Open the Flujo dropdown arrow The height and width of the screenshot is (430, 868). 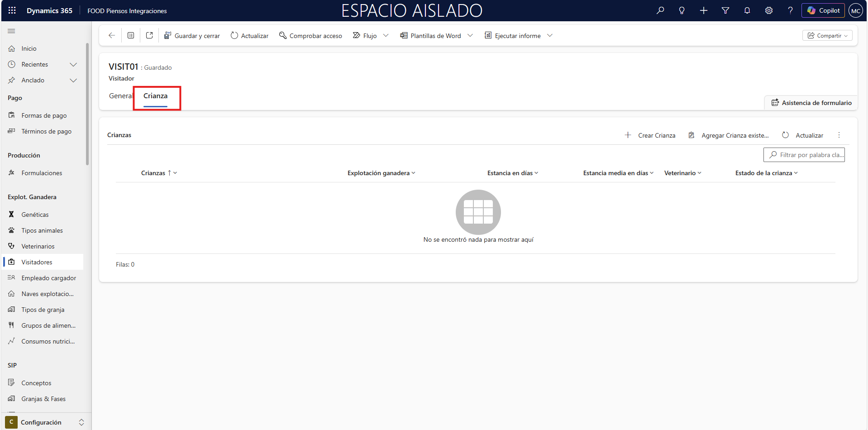386,35
